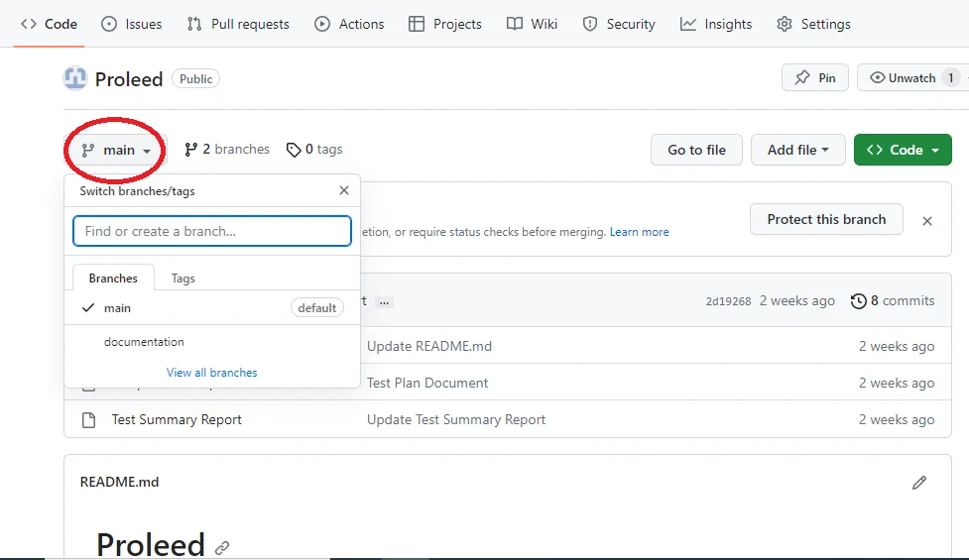Open the Security tab
This screenshot has width=969, height=560.
coord(619,24)
